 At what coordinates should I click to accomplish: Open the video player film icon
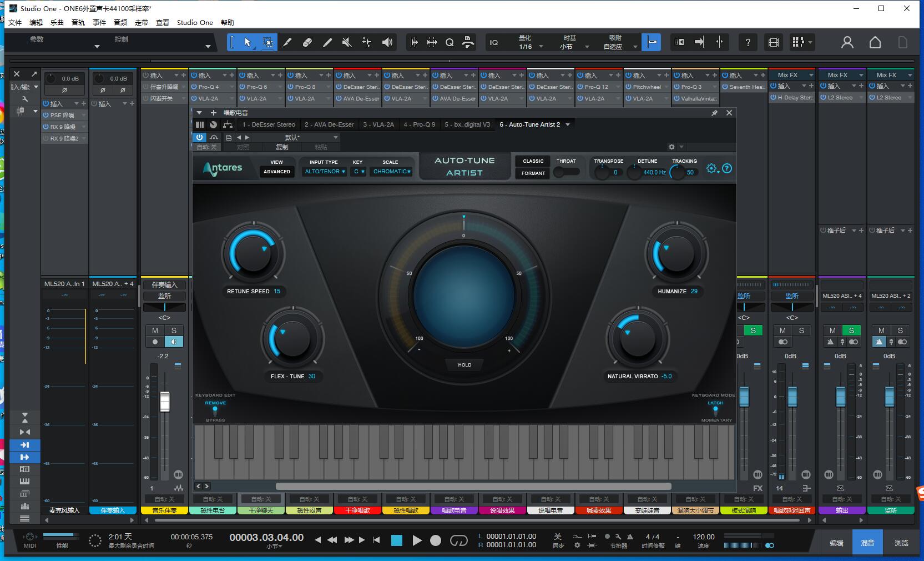pos(774,42)
